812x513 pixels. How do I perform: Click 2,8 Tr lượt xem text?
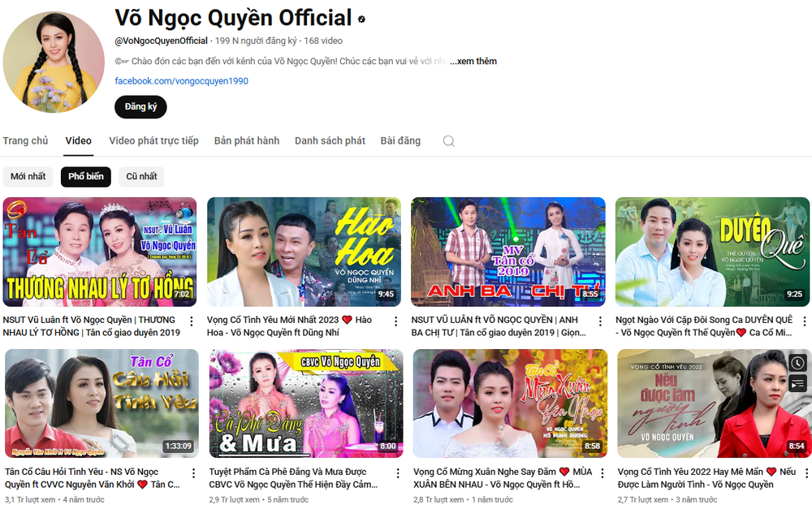coord(438,500)
